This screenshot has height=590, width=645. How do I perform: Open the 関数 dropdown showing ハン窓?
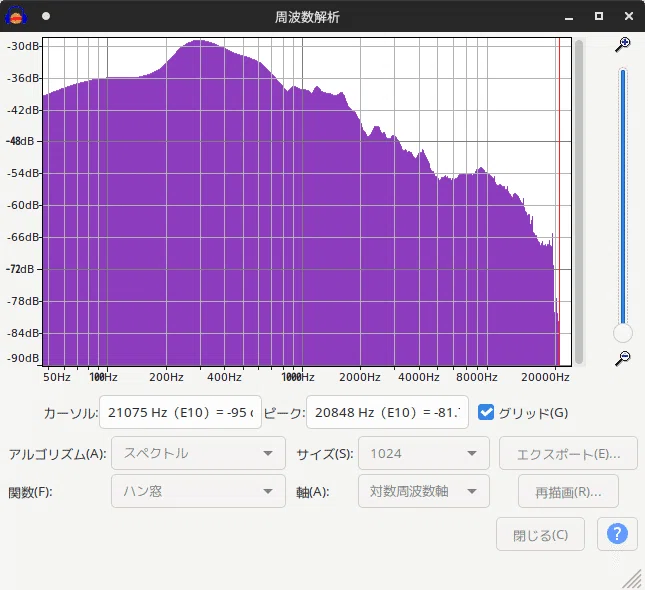[198, 491]
